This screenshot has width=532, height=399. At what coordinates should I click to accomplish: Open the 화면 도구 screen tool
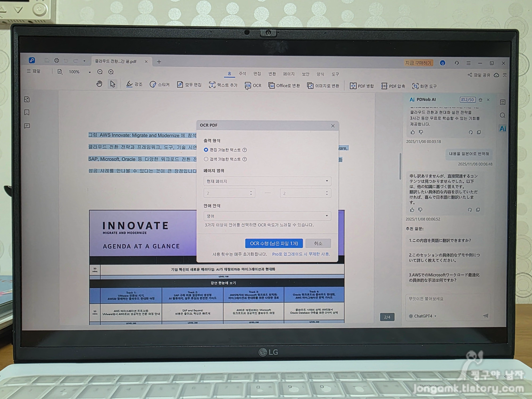pyautogui.click(x=424, y=86)
